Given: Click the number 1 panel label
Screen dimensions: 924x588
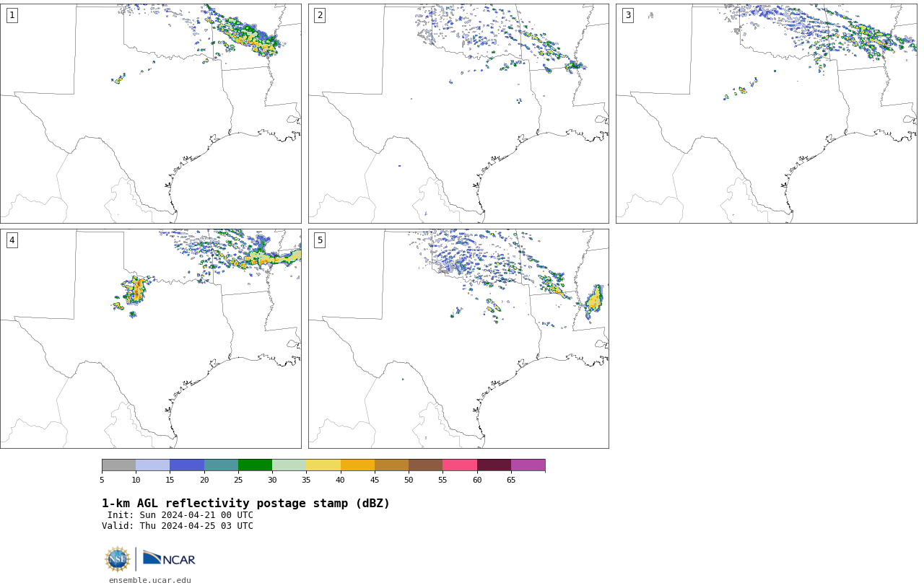Looking at the screenshot, I should 12,15.
